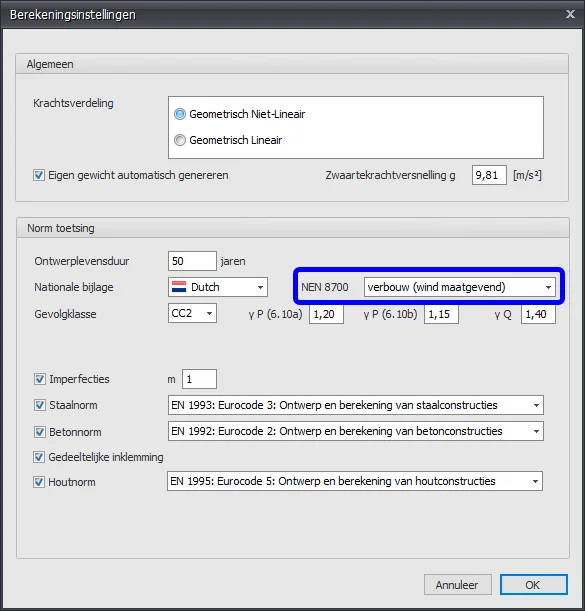Open the Houtnorm EN 1995 dropdown

(x=355, y=481)
